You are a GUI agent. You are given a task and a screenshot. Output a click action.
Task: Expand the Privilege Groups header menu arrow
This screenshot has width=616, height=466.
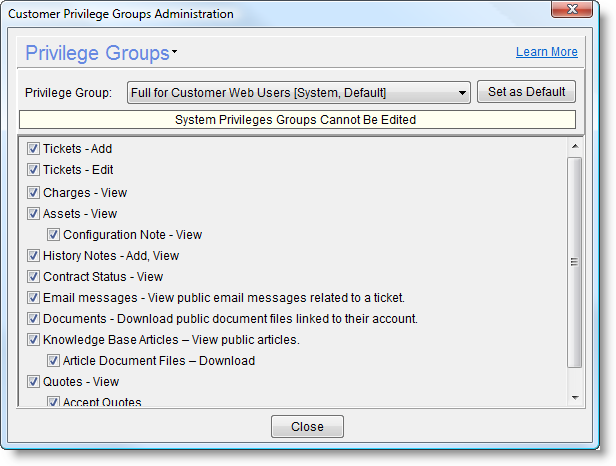[x=174, y=51]
